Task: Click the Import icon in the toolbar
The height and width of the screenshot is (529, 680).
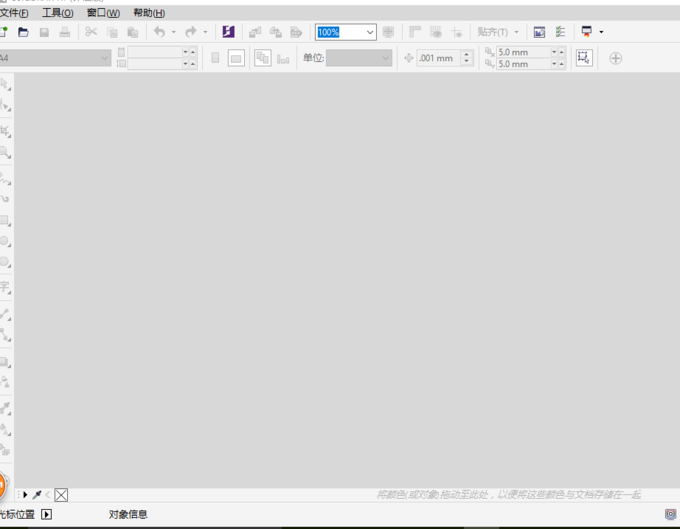Action: pos(255,32)
